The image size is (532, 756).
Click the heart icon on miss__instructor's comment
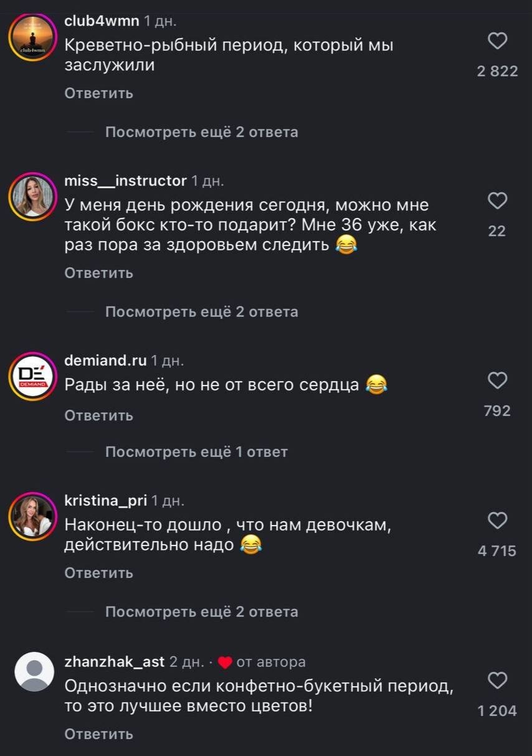point(496,201)
